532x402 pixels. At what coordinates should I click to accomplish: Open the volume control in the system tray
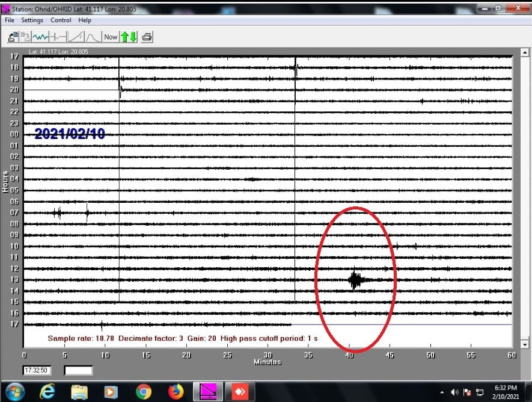coord(455,392)
